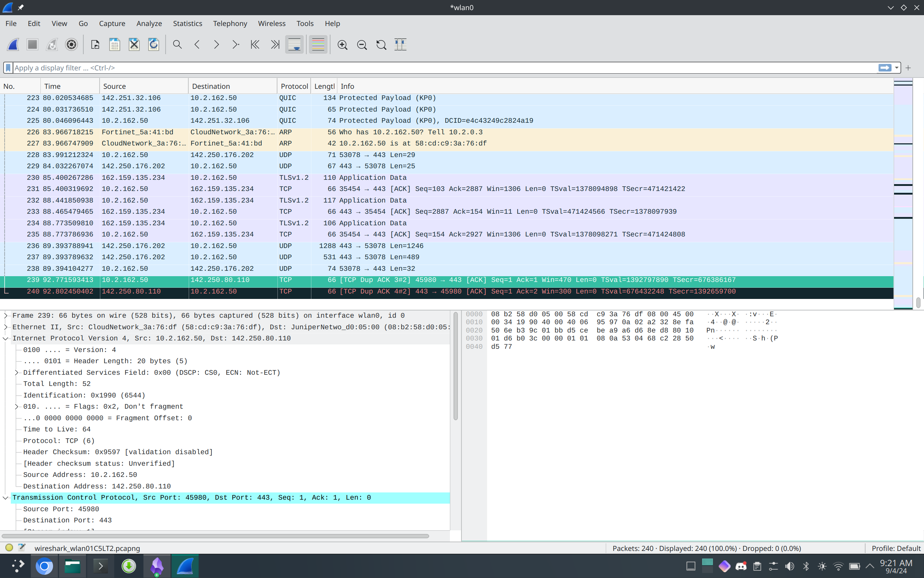Collapse the Transmission Control Protocol section
Image resolution: width=924 pixels, height=578 pixels.
click(x=6, y=498)
